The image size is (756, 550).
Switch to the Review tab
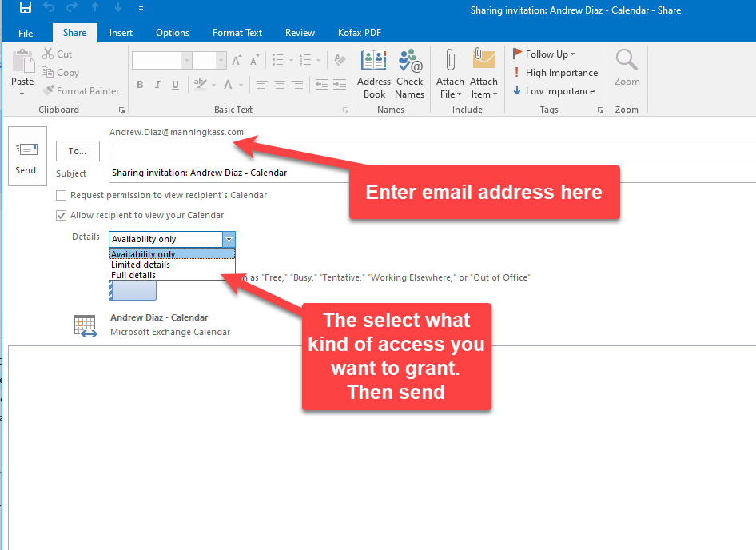300,33
